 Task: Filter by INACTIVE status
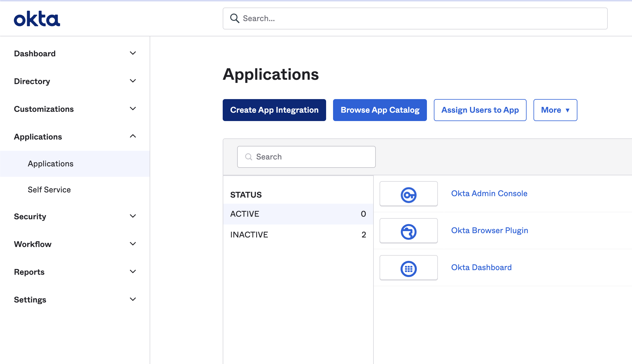(x=298, y=235)
